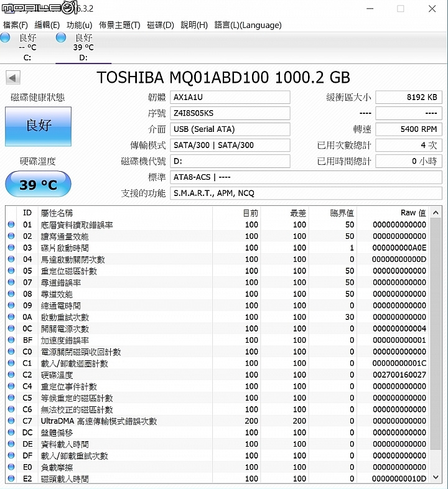The height and width of the screenshot is (489, 448).
Task: Open the 功能(u) menu
Action: coord(79,25)
